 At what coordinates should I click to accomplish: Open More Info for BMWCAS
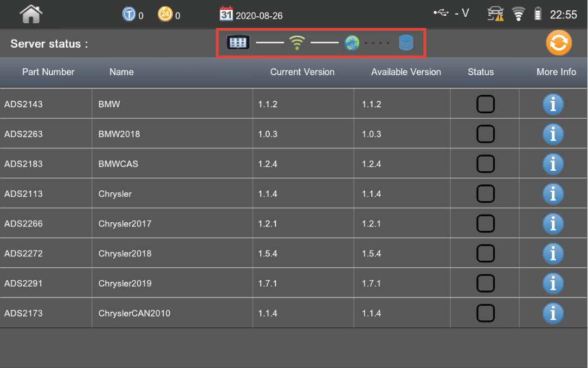[553, 164]
